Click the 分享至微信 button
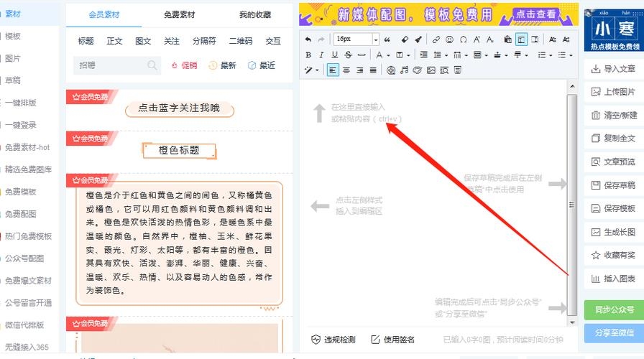Viewport: 644px width, 359px height. pyautogui.click(x=614, y=332)
